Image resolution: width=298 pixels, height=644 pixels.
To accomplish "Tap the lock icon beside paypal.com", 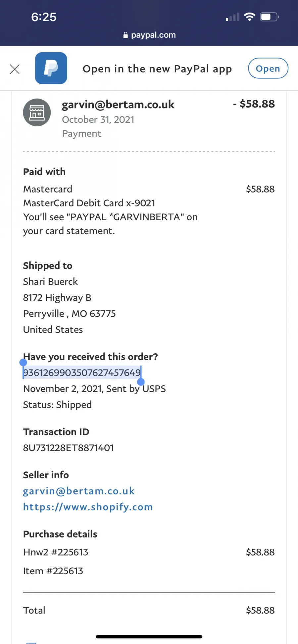I will [x=125, y=35].
